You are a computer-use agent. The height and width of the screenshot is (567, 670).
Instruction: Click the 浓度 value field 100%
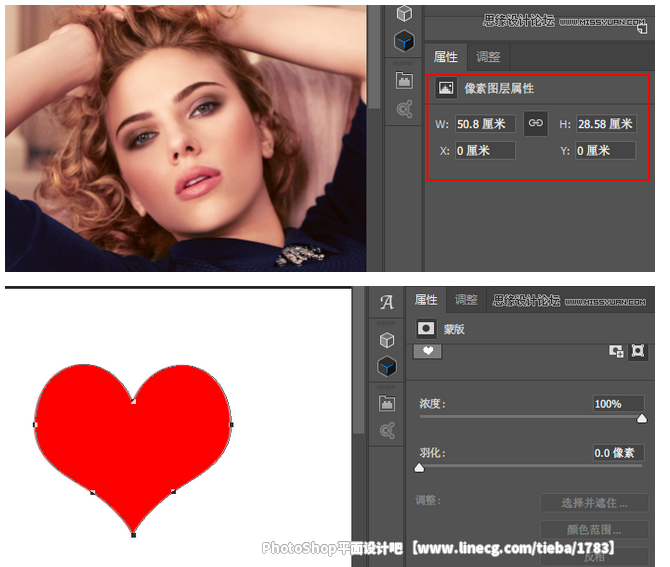619,404
